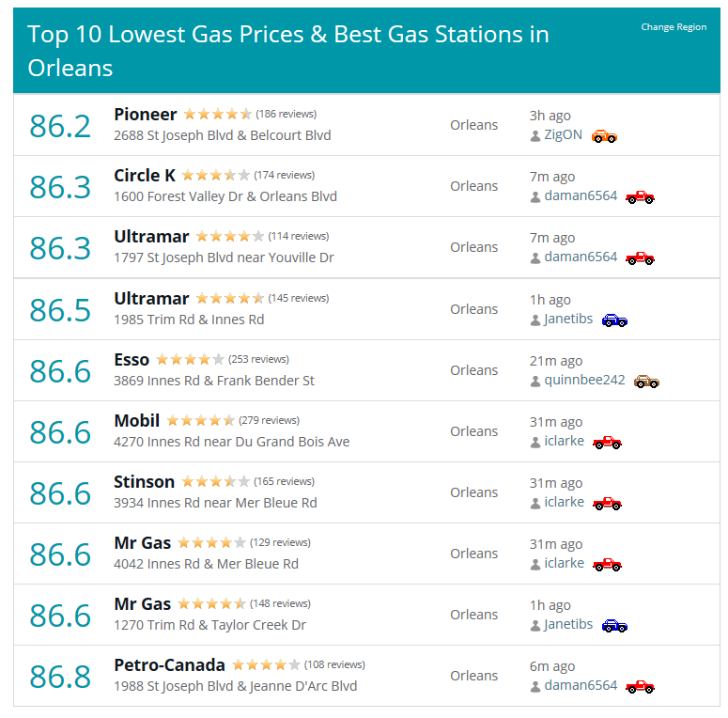
Task: Open Pioneer station name link
Action: click(x=146, y=115)
